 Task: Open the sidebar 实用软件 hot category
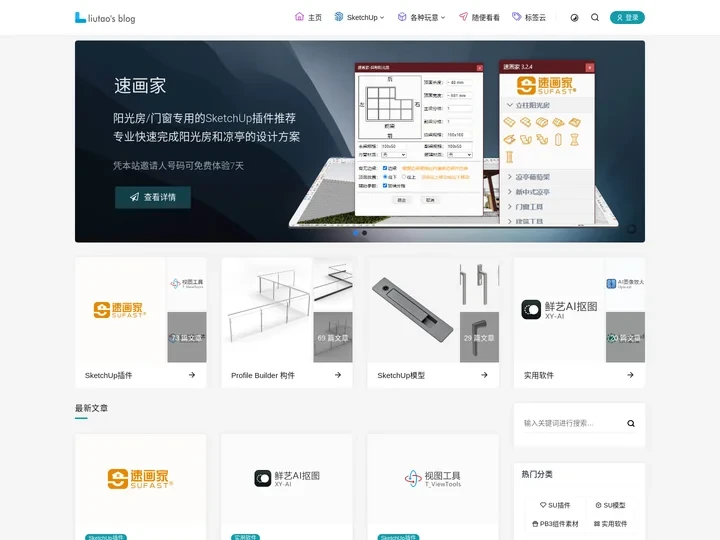(610, 523)
